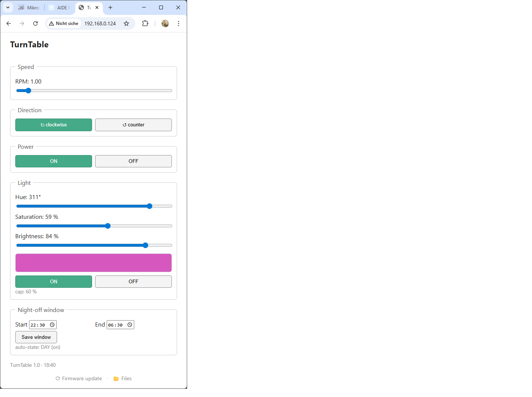Image resolution: width=532 pixels, height=397 pixels.
Task: Click the 'Hue: 311°' label
Action: (28, 197)
